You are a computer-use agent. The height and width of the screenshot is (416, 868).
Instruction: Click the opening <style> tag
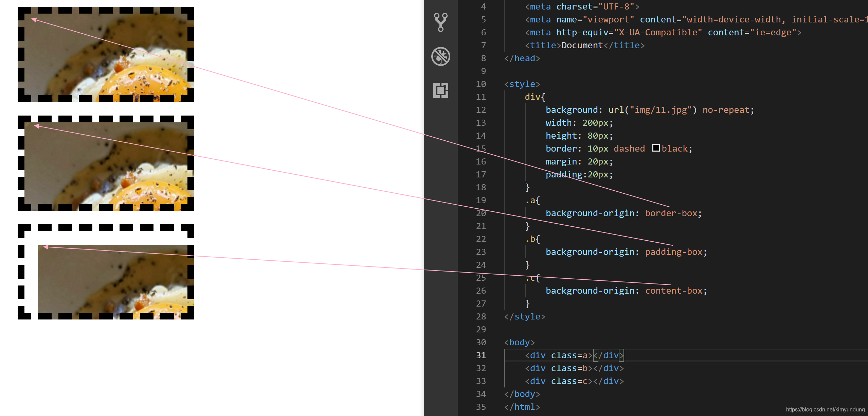click(522, 84)
